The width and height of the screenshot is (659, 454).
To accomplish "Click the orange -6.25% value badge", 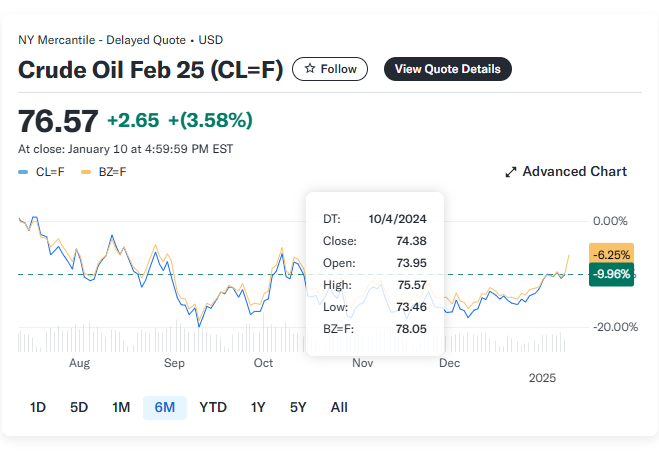I will [x=611, y=255].
